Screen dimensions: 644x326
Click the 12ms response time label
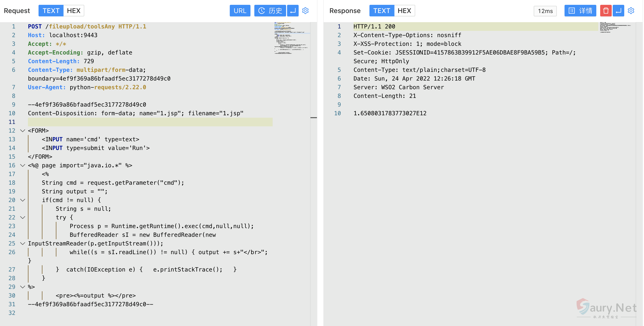click(545, 11)
